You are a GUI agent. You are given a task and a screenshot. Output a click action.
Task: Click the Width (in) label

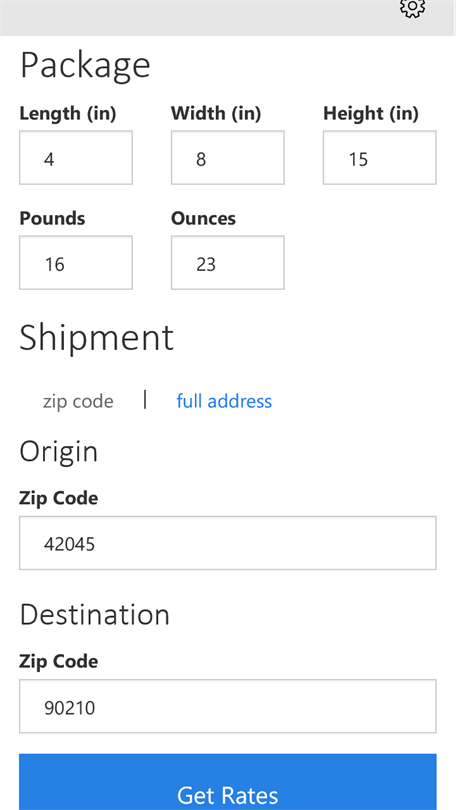(x=216, y=114)
